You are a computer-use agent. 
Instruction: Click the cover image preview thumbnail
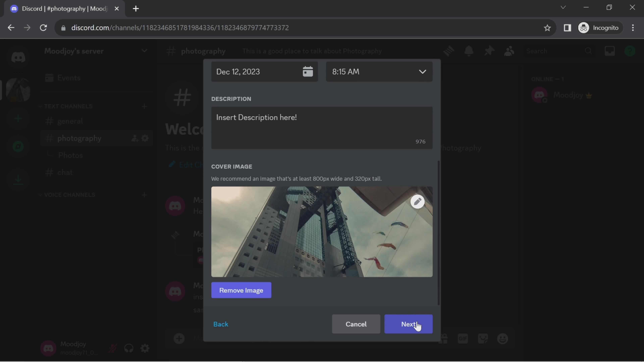click(322, 232)
